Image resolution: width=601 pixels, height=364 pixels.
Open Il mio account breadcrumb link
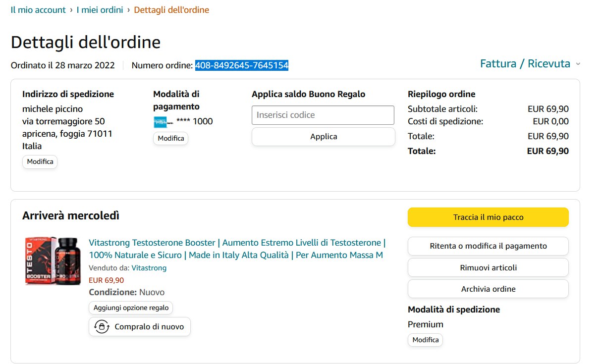pyautogui.click(x=38, y=10)
